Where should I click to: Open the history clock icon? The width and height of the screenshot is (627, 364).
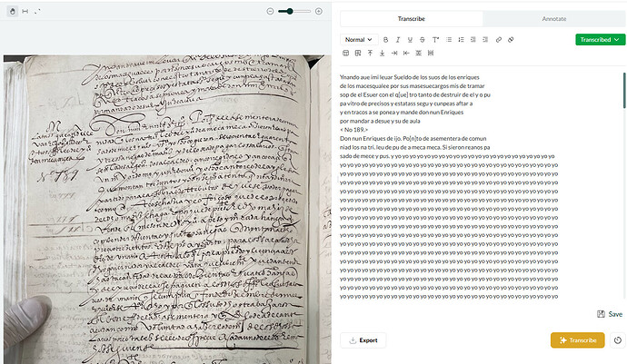tap(617, 340)
